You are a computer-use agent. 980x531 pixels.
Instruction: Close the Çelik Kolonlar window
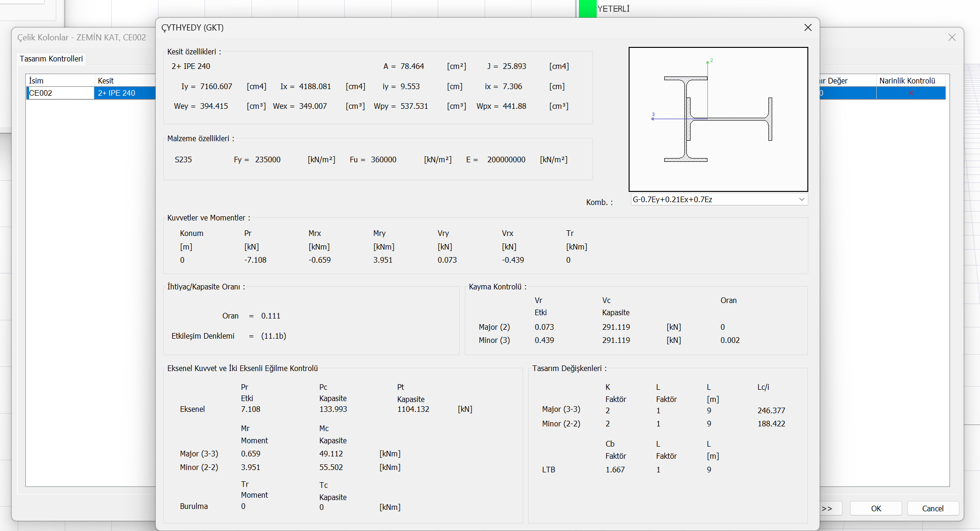coord(952,38)
